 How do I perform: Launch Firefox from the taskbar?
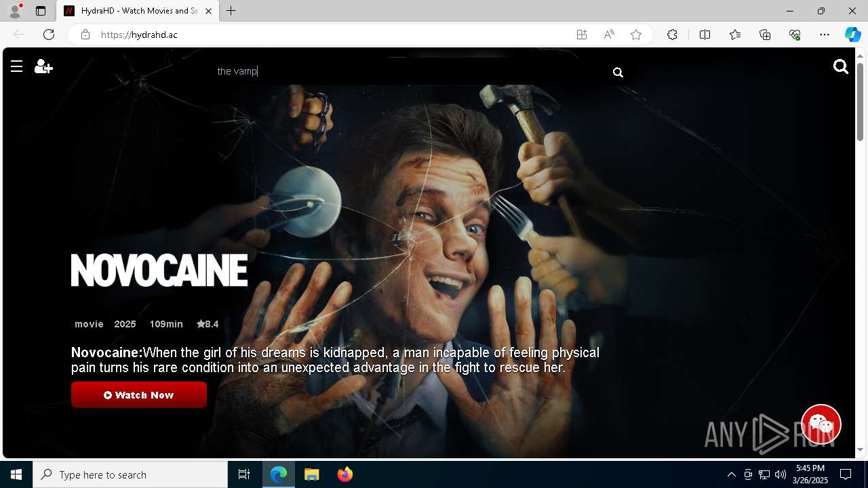[x=345, y=474]
